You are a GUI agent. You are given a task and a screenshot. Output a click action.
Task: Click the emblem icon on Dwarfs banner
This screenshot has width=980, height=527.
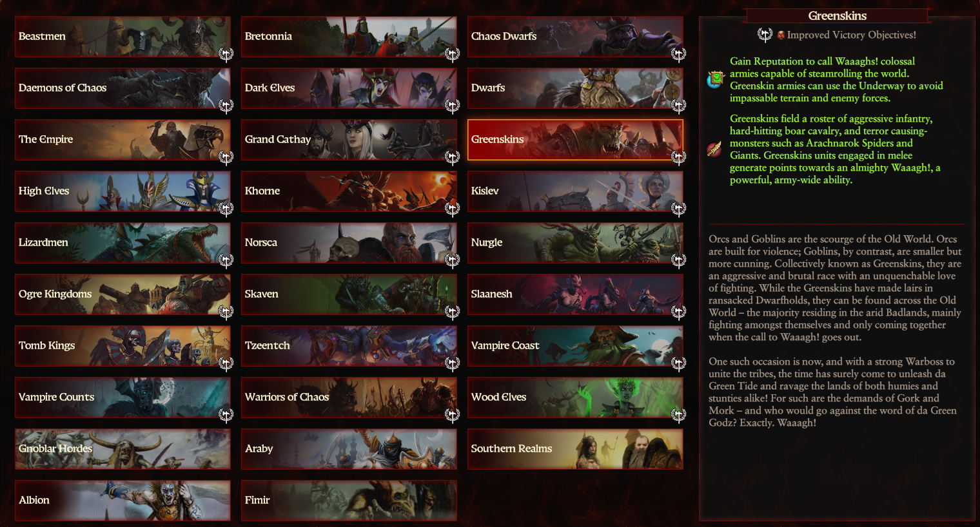click(x=678, y=106)
